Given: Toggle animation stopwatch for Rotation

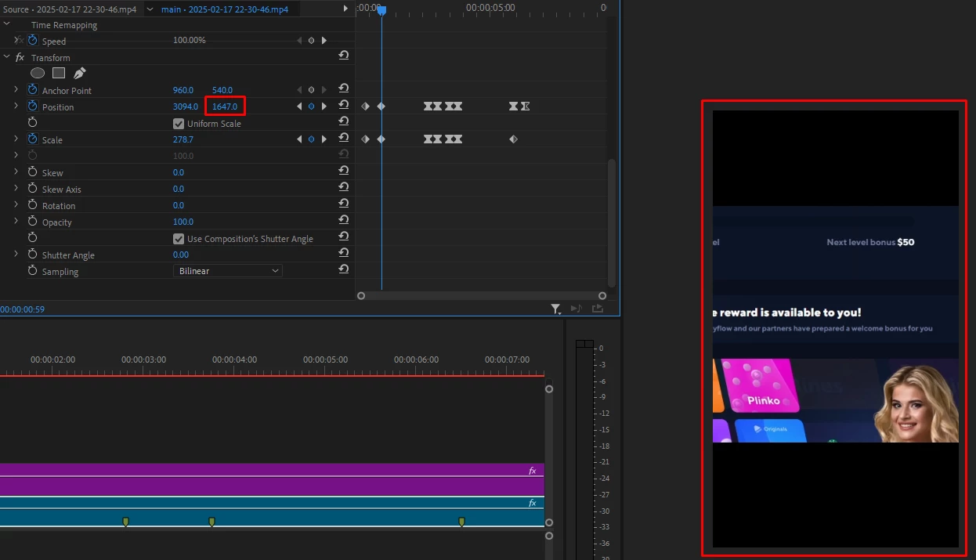Looking at the screenshot, I should click(x=33, y=204).
